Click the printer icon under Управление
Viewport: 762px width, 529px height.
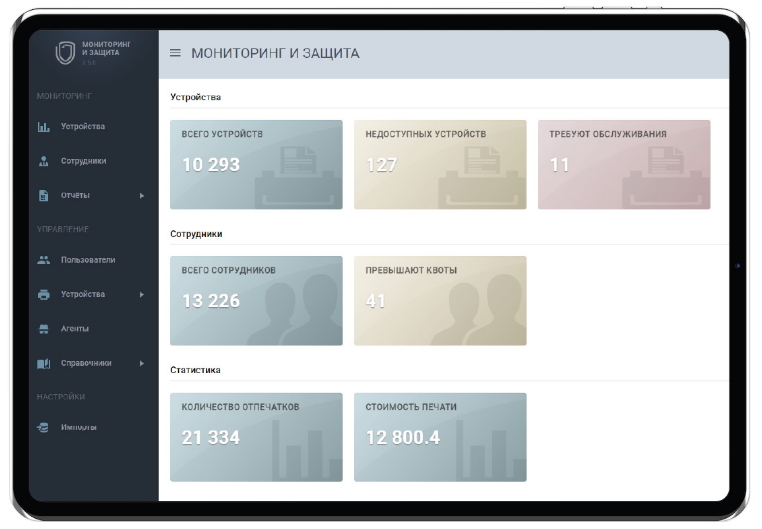43,295
